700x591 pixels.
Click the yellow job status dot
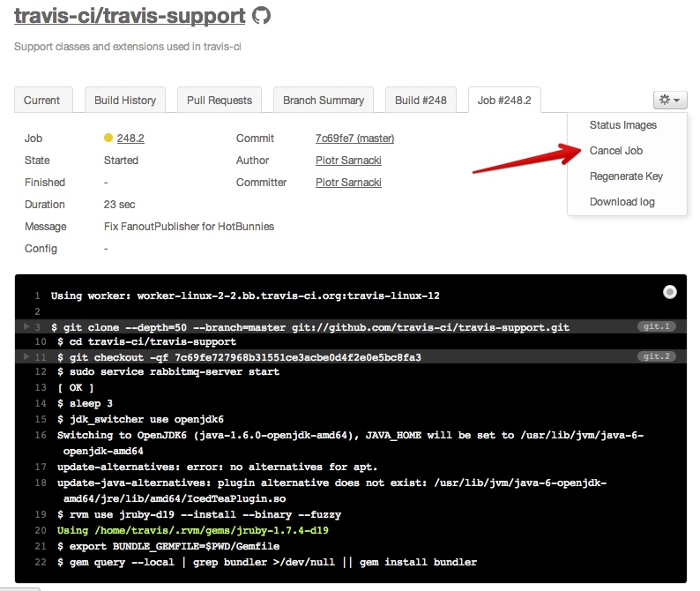[108, 138]
